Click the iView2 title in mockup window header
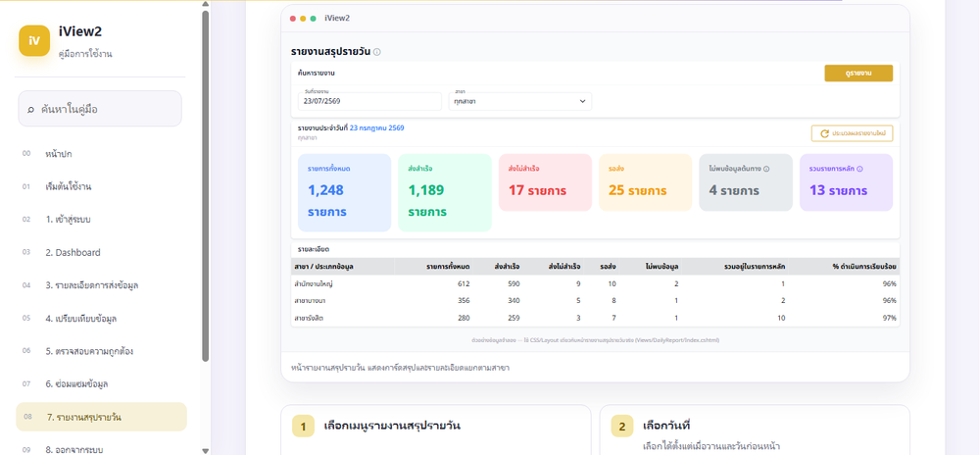The image size is (980, 455). pos(337,18)
